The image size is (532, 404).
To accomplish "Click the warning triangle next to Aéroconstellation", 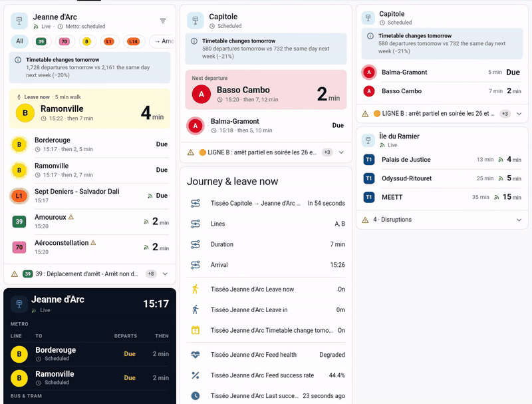I will point(93,243).
